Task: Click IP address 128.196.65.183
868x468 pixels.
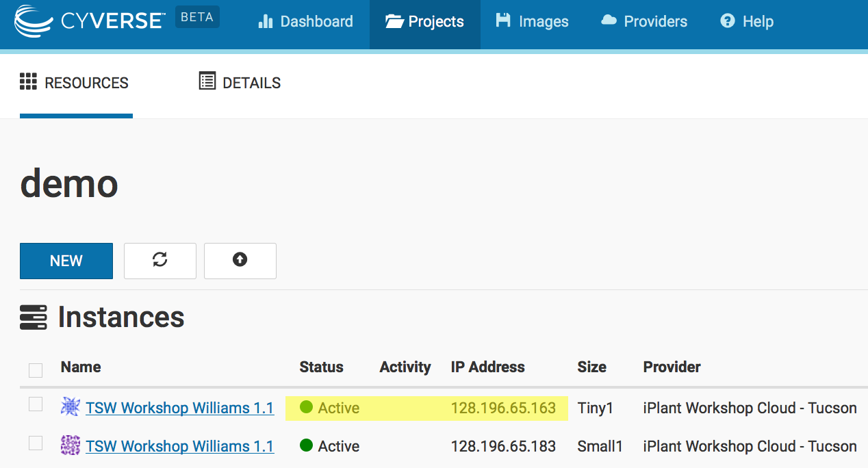Action: click(503, 446)
